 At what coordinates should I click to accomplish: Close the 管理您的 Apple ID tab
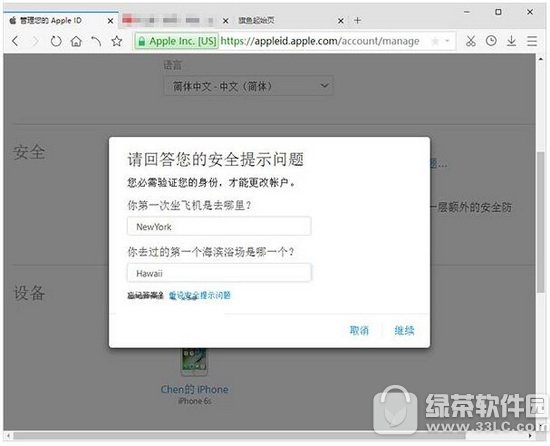pyautogui.click(x=110, y=21)
